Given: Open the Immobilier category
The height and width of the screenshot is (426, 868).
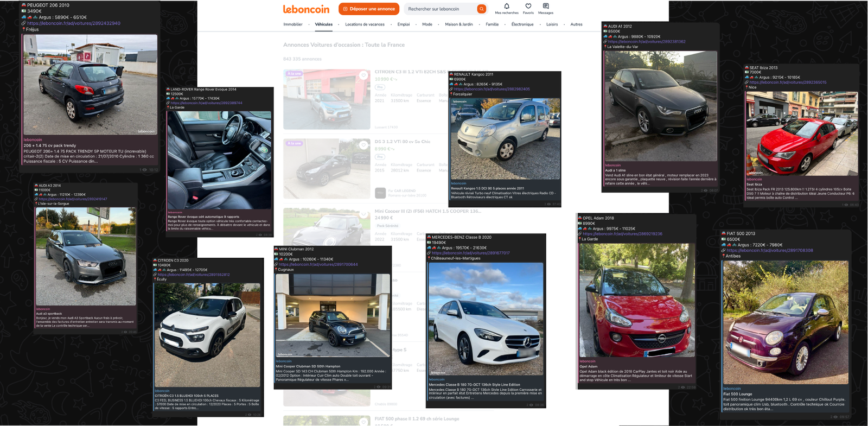Looking at the screenshot, I should 293,24.
